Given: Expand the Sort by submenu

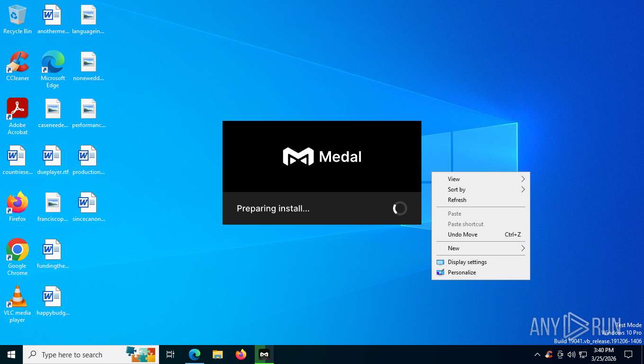Looking at the screenshot, I should click(x=481, y=190).
